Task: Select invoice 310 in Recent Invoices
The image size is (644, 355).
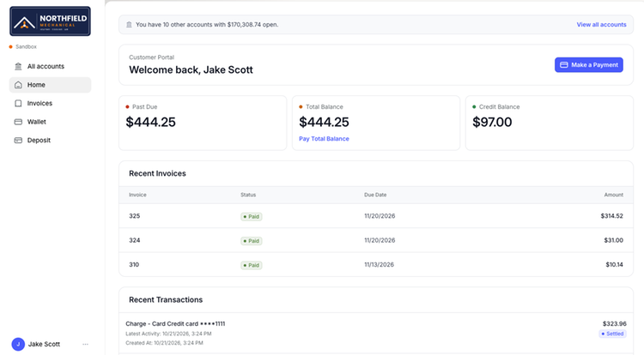Action: (376, 265)
